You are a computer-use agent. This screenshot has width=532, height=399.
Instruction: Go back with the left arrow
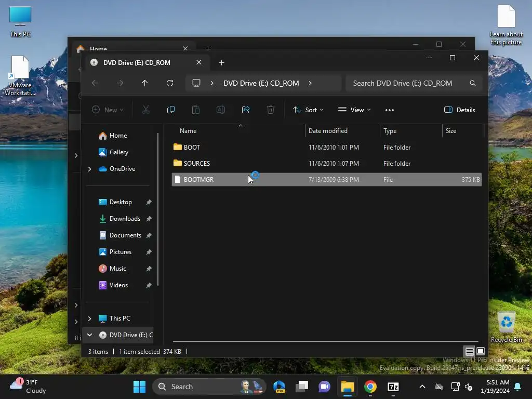pyautogui.click(x=95, y=83)
